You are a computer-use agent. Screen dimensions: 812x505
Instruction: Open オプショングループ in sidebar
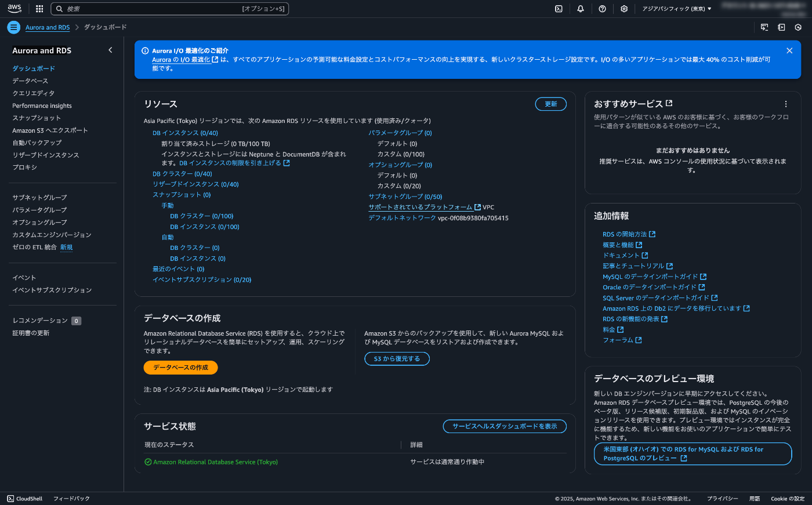(x=39, y=223)
